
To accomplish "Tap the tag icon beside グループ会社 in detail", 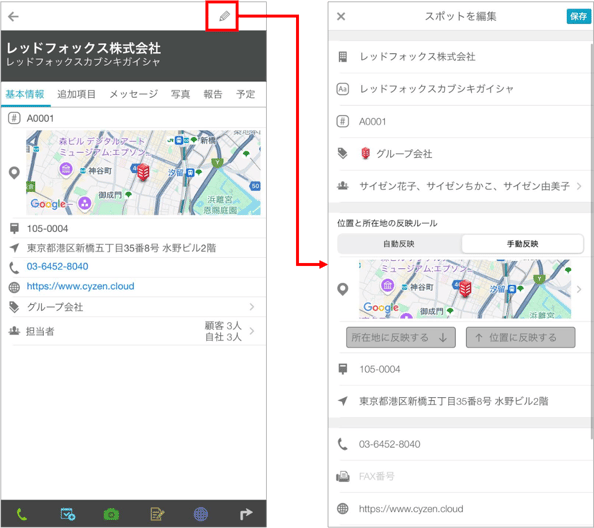I will click(x=14, y=307).
